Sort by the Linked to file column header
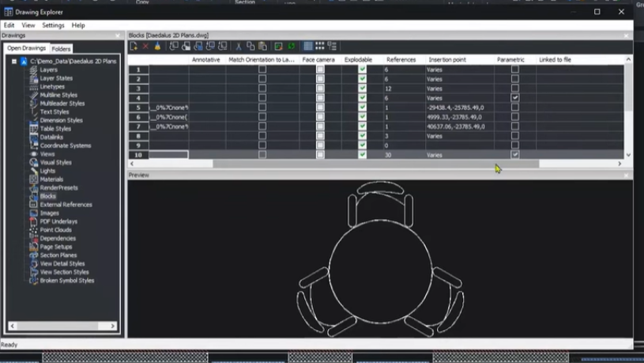This screenshot has height=363, width=644. [x=555, y=59]
